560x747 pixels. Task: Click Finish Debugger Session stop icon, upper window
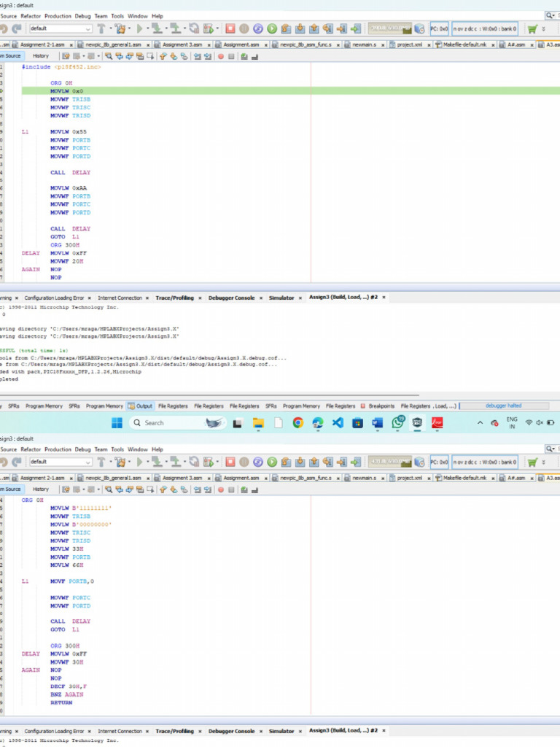click(x=230, y=28)
